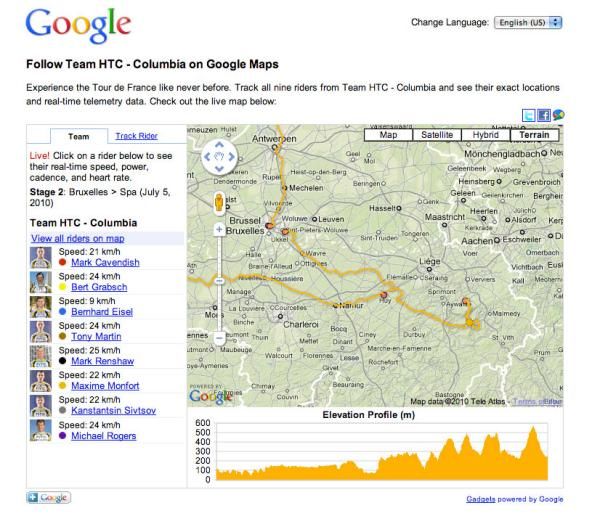Open the Kanstantsin Sivtsov rider link

click(114, 411)
